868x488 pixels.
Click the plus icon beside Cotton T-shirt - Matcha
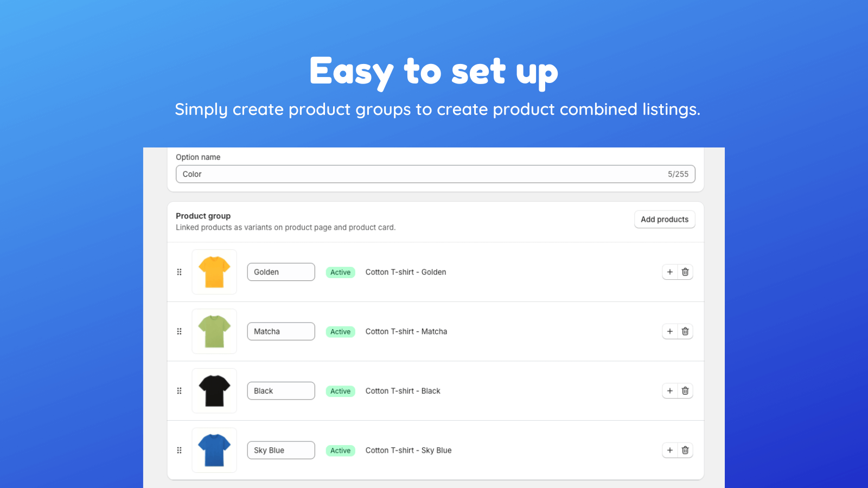pyautogui.click(x=670, y=331)
